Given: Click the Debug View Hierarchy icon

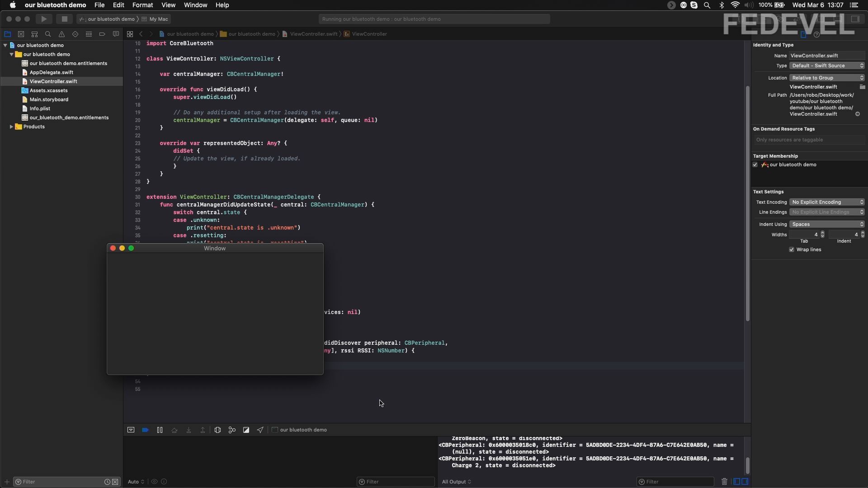Looking at the screenshot, I should 217,430.
